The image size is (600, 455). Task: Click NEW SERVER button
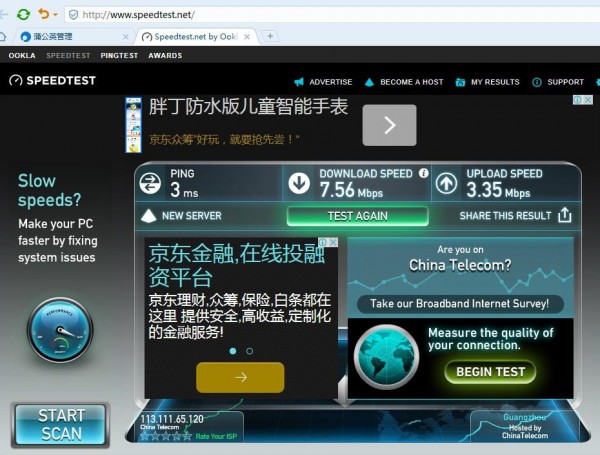[x=181, y=216]
